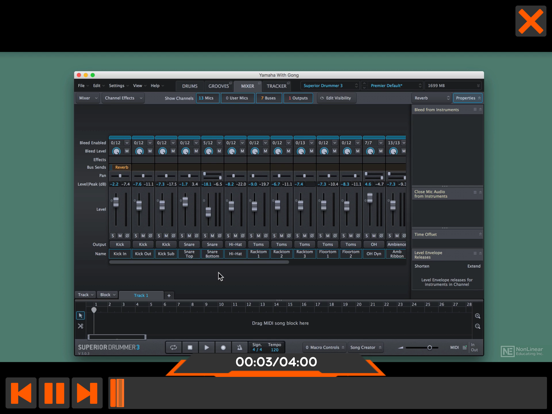Image resolution: width=552 pixels, height=414 pixels.
Task: Toggle the 1 Outputs channel filter
Action: coord(298,98)
